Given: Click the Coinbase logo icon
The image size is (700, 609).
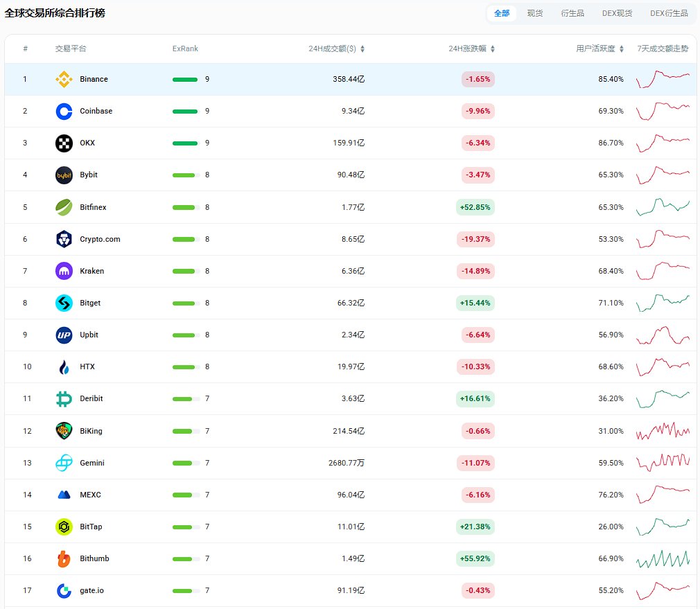Looking at the screenshot, I should pos(64,111).
